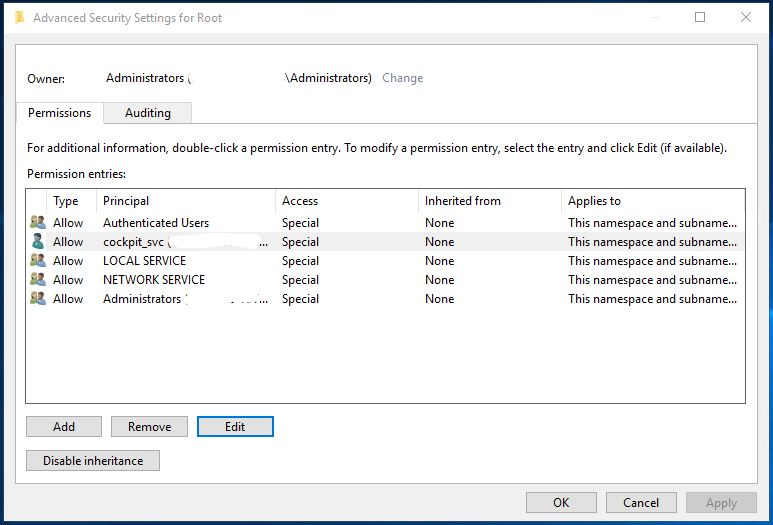Select the NETWORK SERVICE principal
Image resolution: width=773 pixels, height=525 pixels.
click(154, 280)
